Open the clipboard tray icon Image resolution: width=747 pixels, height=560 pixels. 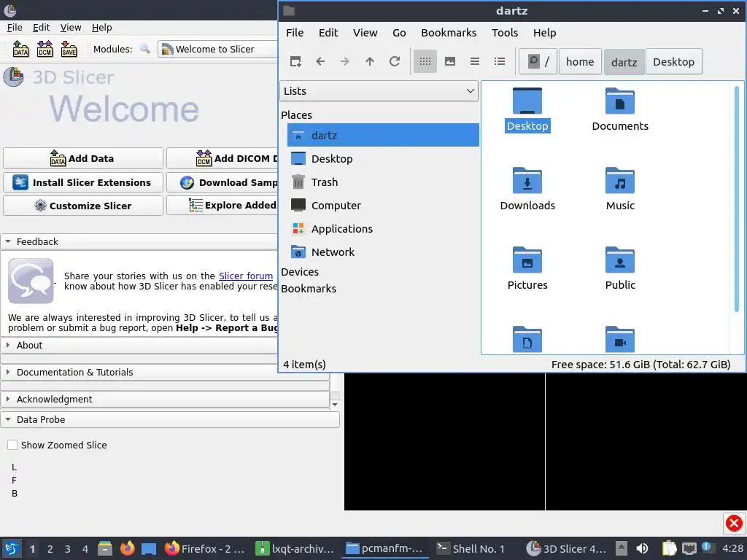click(x=670, y=548)
